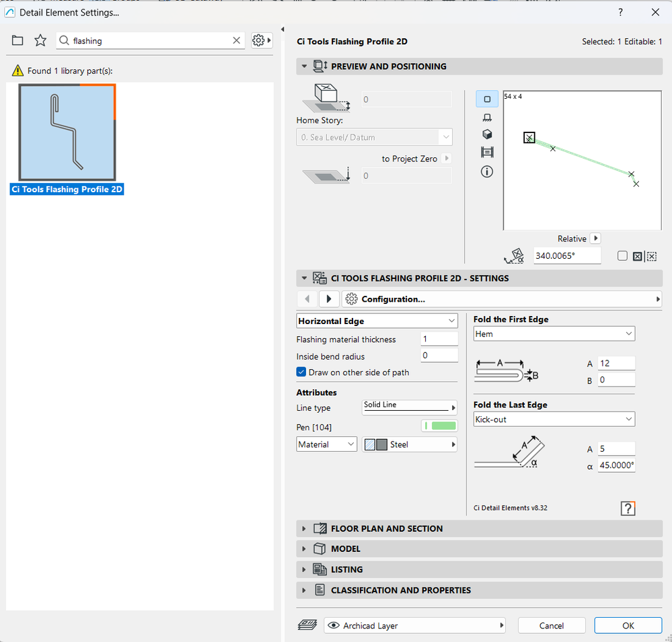Edit Flashing material thickness field
Viewport: 672px width, 642px height.
point(439,339)
